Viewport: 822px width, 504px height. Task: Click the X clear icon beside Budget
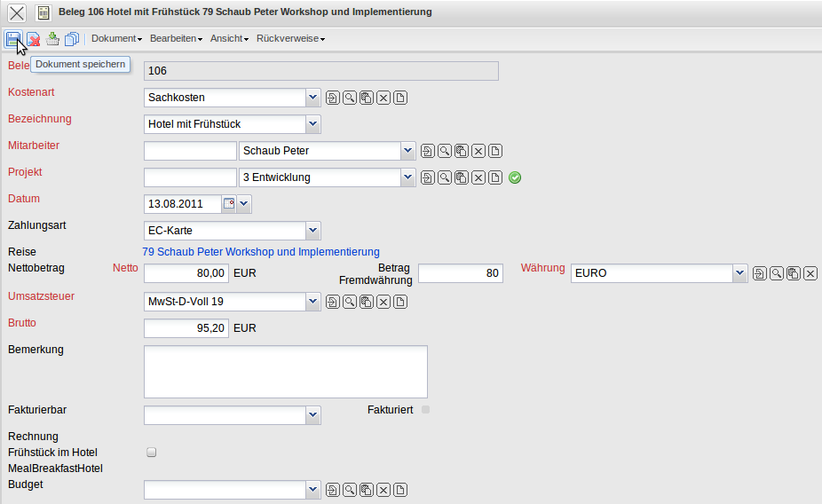pos(383,490)
